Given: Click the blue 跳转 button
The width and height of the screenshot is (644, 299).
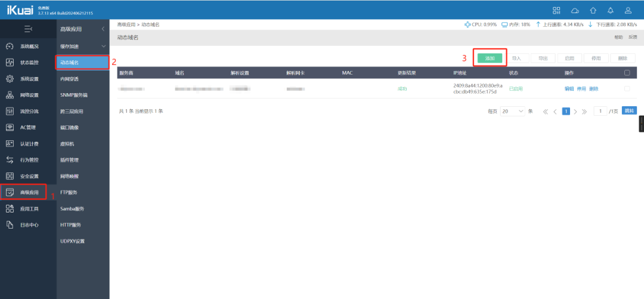Looking at the screenshot, I should coord(629,110).
